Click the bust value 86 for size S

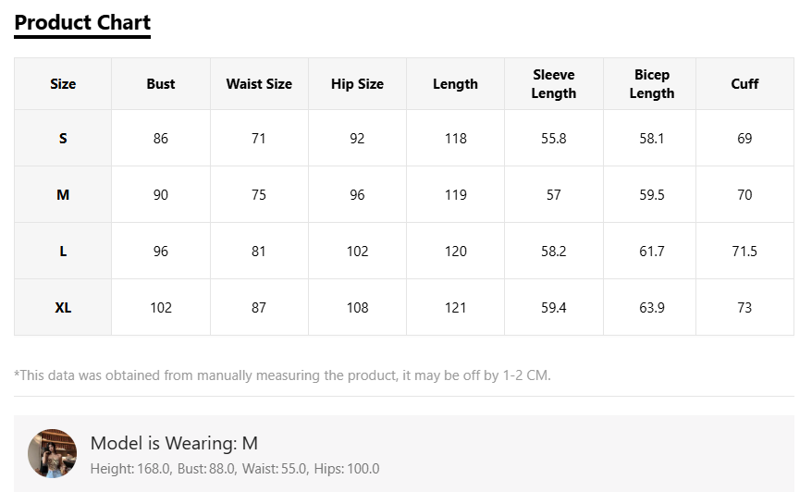pos(161,139)
